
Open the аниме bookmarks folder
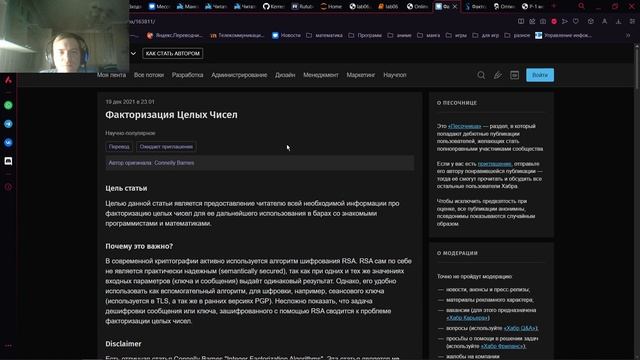click(399, 36)
